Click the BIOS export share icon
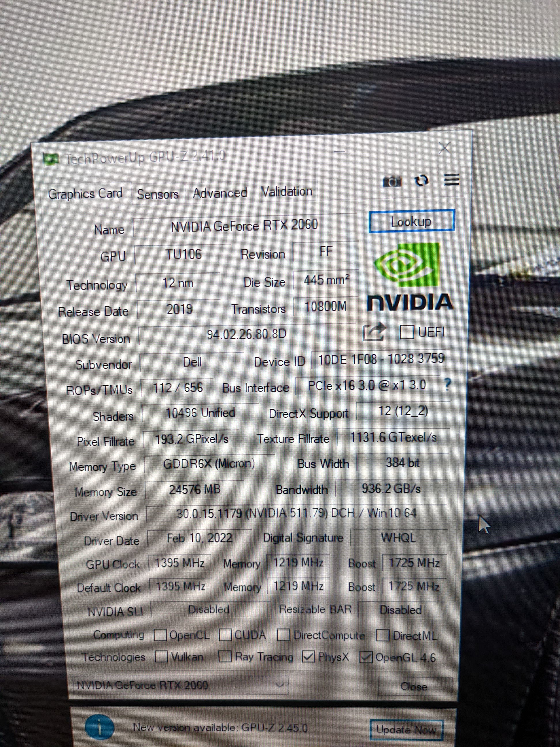Screen dimensions: 560x747 pyautogui.click(x=373, y=332)
